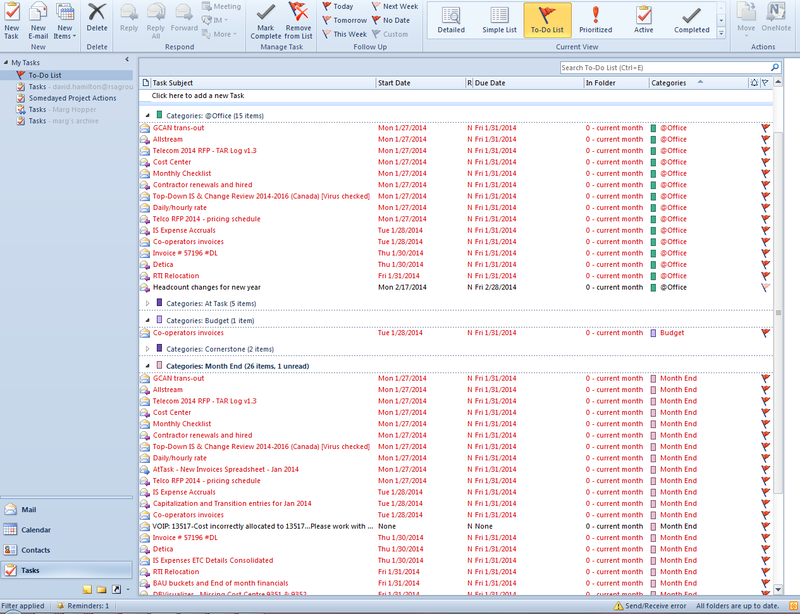
Task: Open the New Items dropdown
Action: tap(65, 21)
